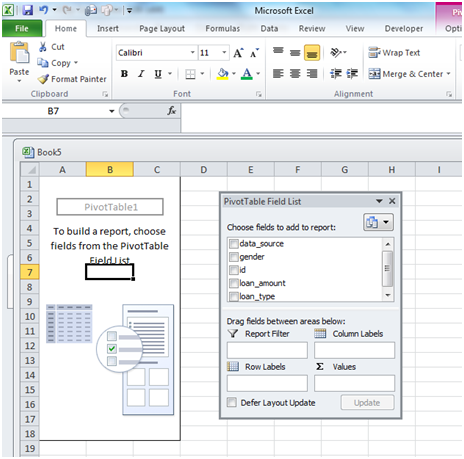
Task: Open Font dialog launcher
Action: 259,94
